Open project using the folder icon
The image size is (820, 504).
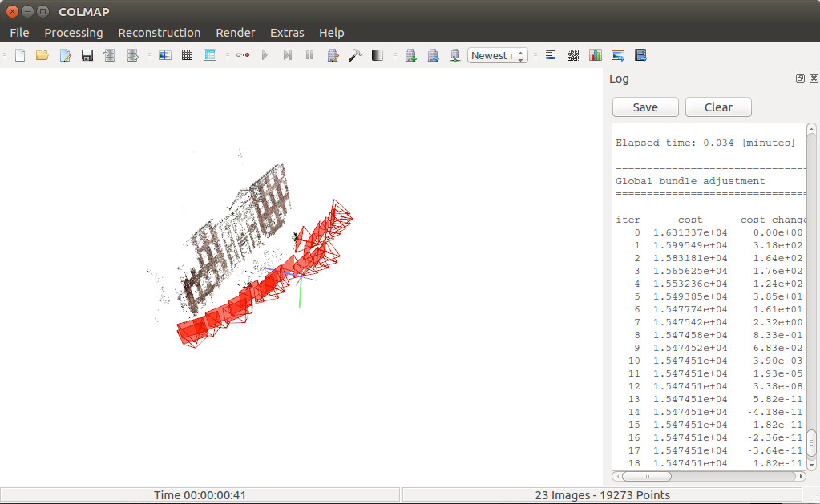(42, 55)
